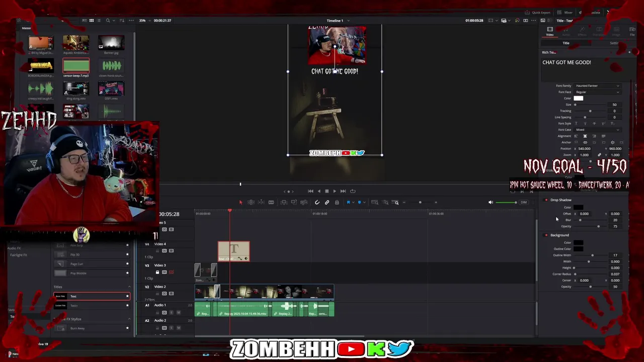This screenshot has height=362, width=644.
Task: Select the Text title in effects list
Action: point(92,296)
